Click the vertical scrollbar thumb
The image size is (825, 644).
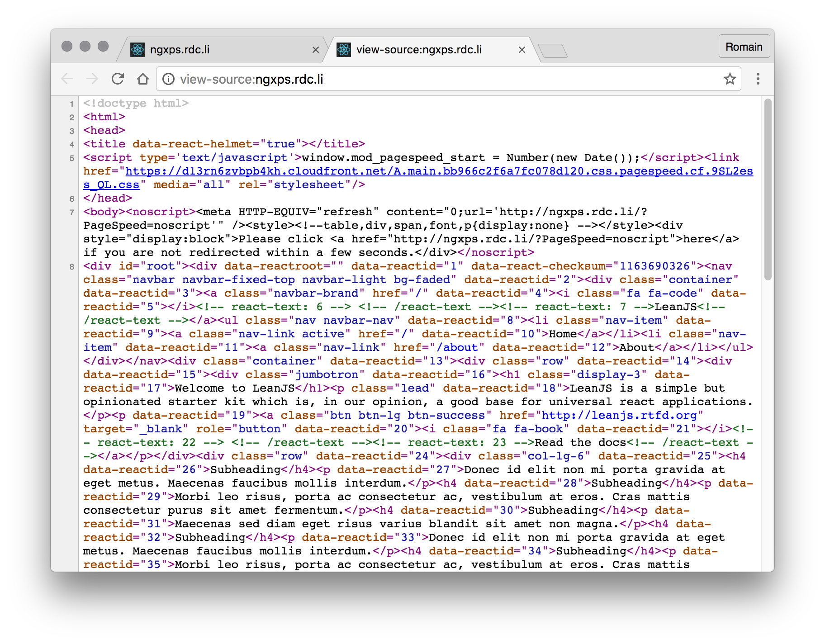click(767, 190)
